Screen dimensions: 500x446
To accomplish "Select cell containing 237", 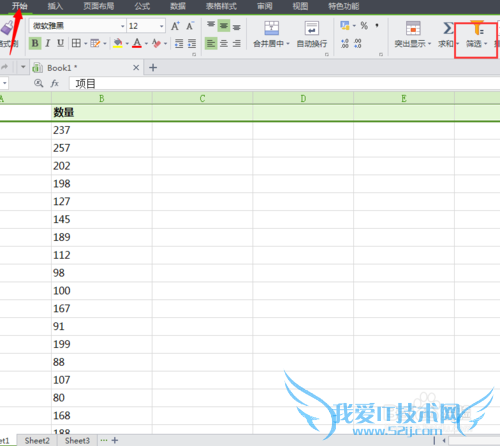I will [x=102, y=130].
